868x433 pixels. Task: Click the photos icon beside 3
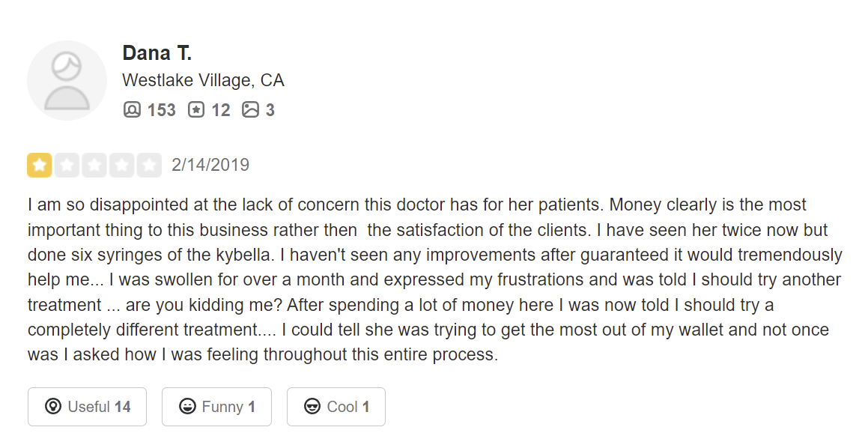[x=250, y=110]
